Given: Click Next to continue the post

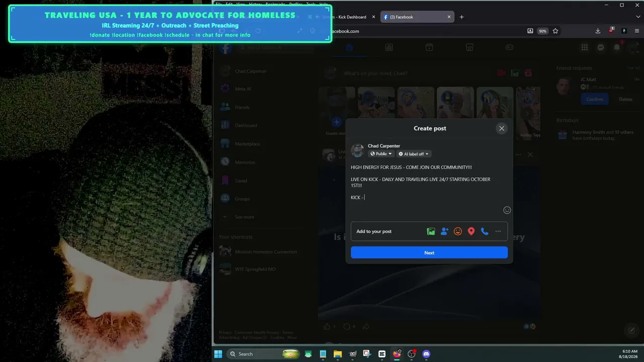Looking at the screenshot, I should pos(429,252).
